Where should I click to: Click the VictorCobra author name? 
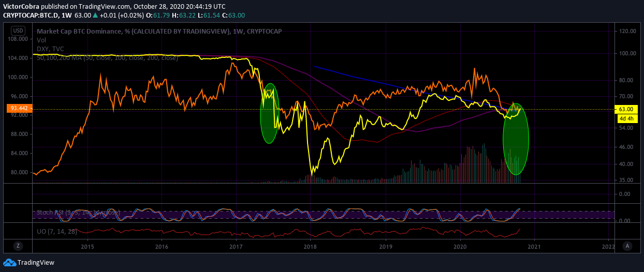tap(21, 7)
